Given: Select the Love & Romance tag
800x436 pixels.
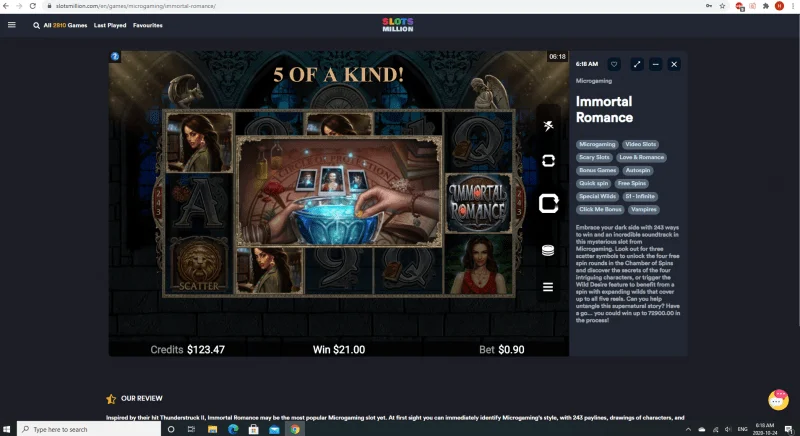Looking at the screenshot, I should click(x=641, y=158).
